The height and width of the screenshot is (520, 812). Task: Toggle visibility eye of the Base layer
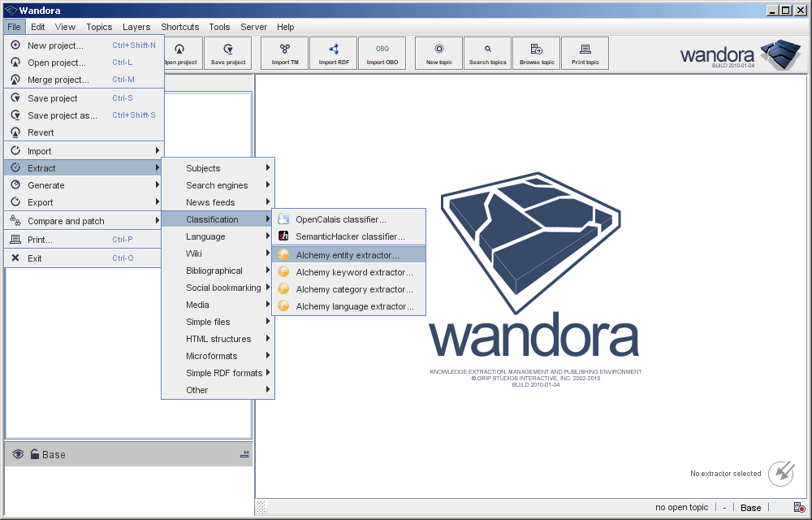(18, 454)
